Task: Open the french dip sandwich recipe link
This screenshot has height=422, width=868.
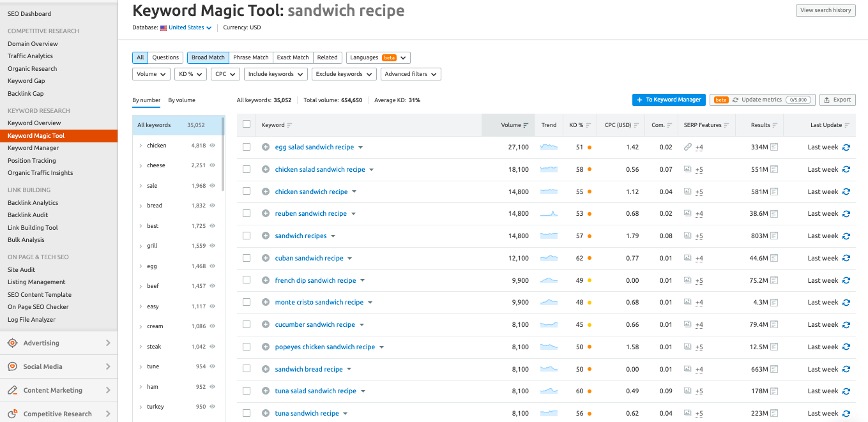Action: pos(315,281)
